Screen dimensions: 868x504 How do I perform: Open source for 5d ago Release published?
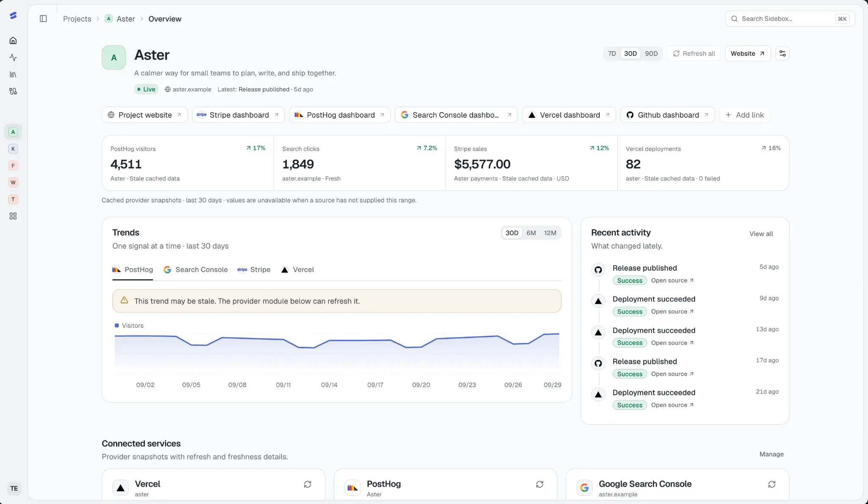tap(672, 280)
